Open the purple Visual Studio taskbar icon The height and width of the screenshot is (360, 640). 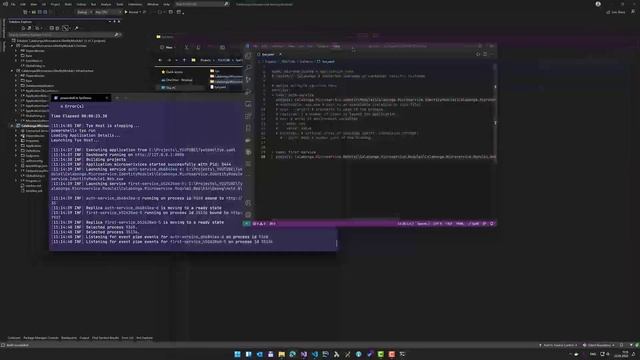point(303,354)
